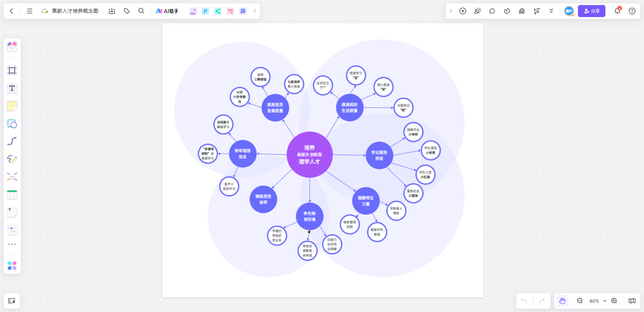
Task: Open the template library icon
Action: [12, 46]
